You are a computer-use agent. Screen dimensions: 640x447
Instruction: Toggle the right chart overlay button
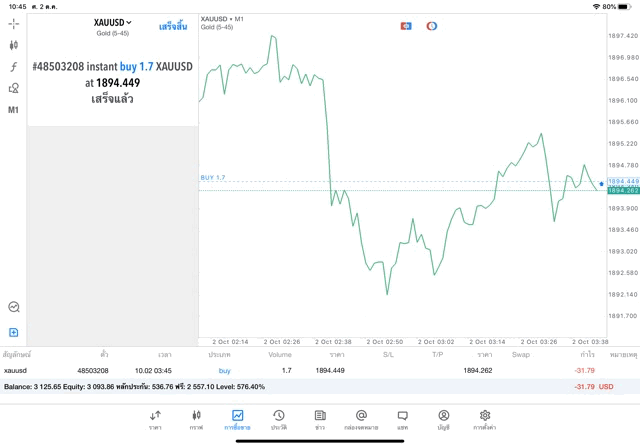point(431,25)
